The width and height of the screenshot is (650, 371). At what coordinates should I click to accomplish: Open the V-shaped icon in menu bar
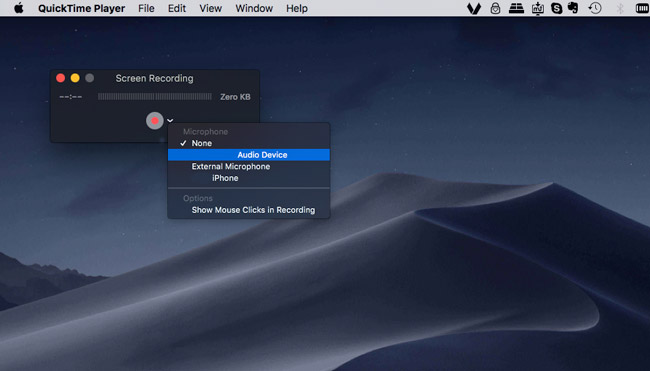[474, 8]
